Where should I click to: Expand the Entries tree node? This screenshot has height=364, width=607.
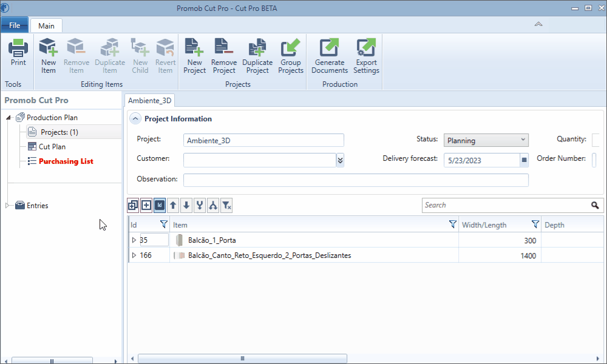7,206
